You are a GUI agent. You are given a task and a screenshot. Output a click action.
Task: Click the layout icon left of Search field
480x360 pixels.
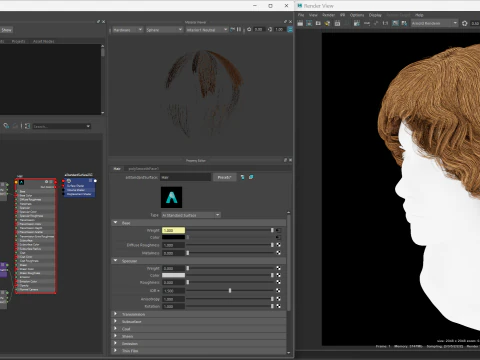pos(27,126)
